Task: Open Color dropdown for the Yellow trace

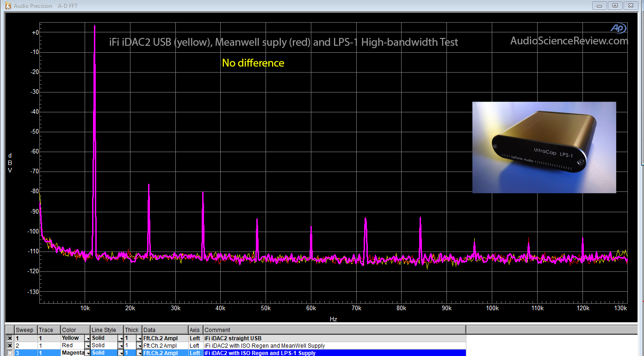Action: [87, 338]
